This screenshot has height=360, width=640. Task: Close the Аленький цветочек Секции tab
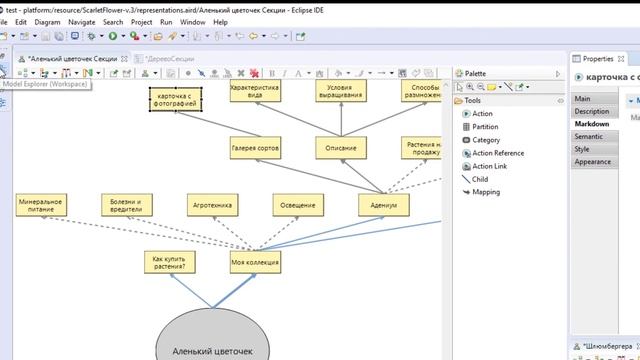[124, 59]
